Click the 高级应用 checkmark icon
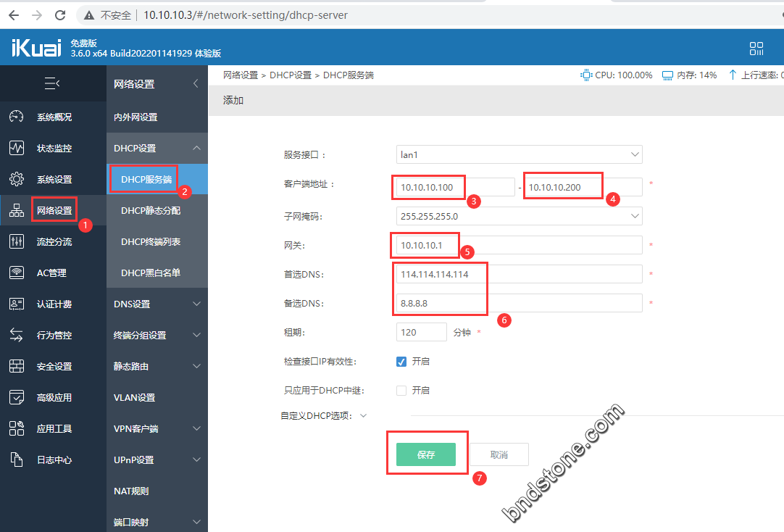This screenshot has height=532, width=784. pos(17,397)
